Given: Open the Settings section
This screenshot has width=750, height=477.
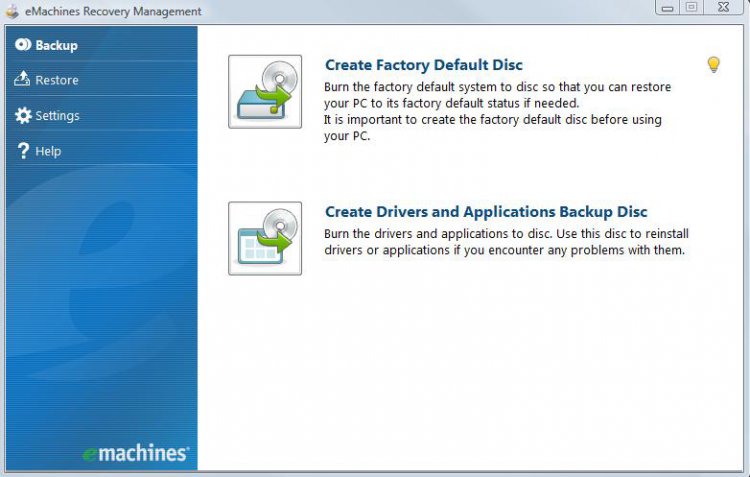Looking at the screenshot, I should (x=101, y=115).
